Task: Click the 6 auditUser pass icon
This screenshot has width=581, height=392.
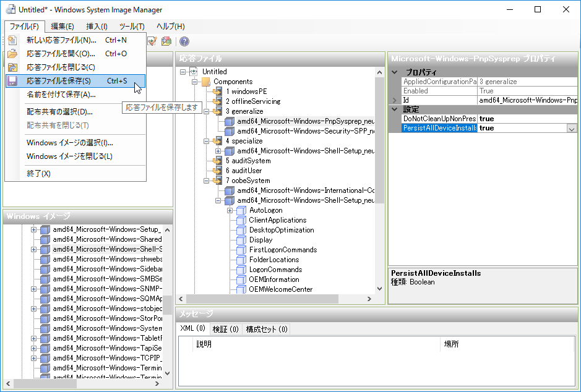Action: point(218,171)
